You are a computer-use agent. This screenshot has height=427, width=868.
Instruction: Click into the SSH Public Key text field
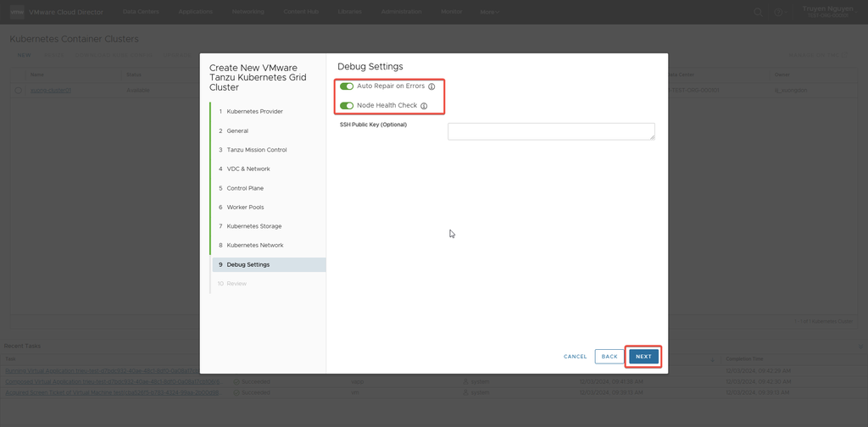coord(551,131)
